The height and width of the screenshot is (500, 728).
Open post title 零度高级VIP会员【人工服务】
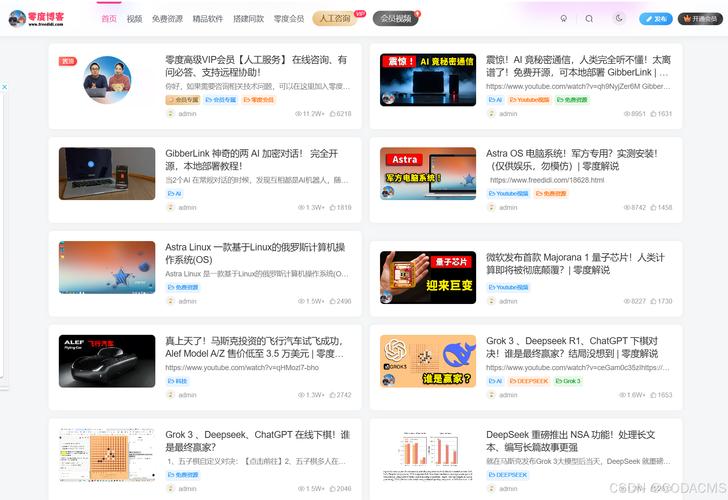point(256,66)
